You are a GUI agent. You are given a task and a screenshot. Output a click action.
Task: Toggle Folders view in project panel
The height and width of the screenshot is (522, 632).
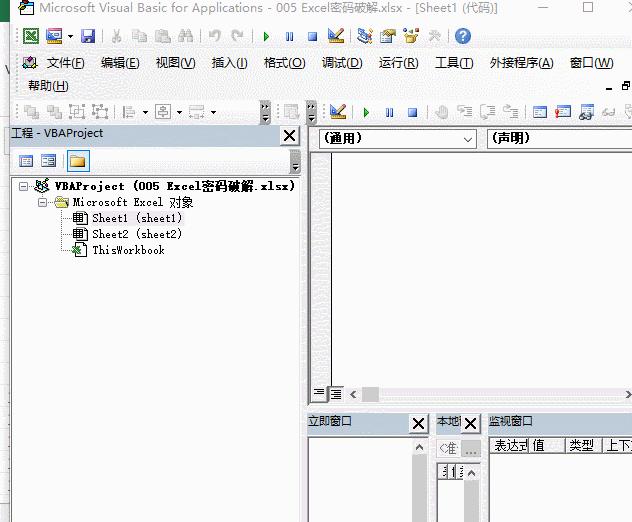(x=78, y=161)
